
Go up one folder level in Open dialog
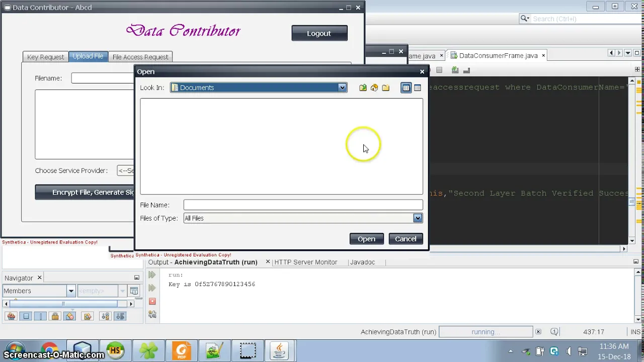click(x=363, y=88)
